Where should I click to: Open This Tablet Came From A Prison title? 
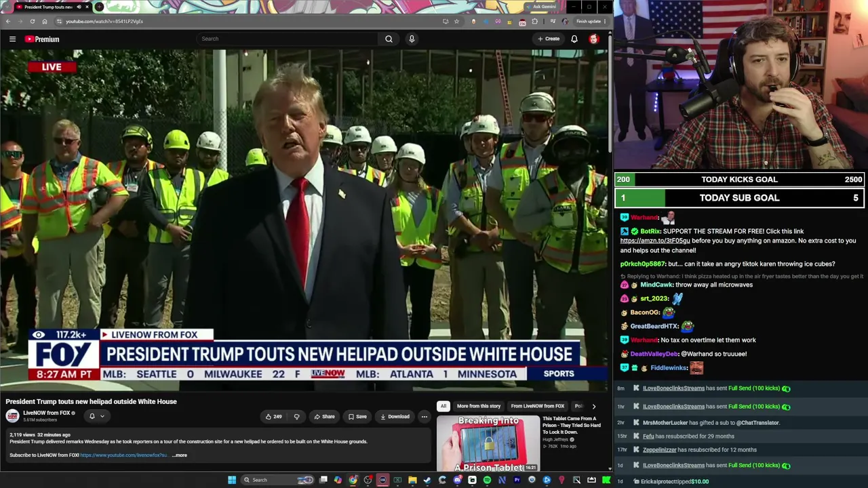point(570,425)
